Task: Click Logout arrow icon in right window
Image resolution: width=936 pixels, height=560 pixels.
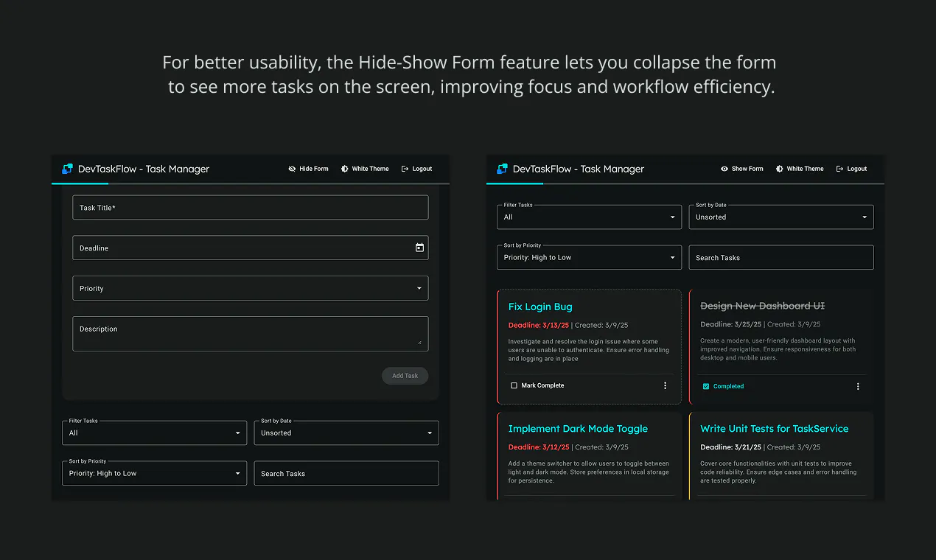Action: (x=839, y=169)
